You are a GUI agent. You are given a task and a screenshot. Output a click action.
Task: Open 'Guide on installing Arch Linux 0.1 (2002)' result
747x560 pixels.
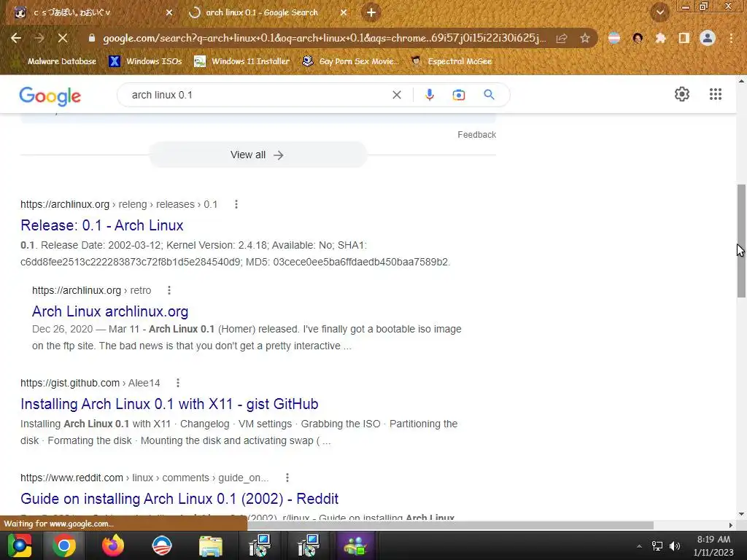(x=179, y=499)
